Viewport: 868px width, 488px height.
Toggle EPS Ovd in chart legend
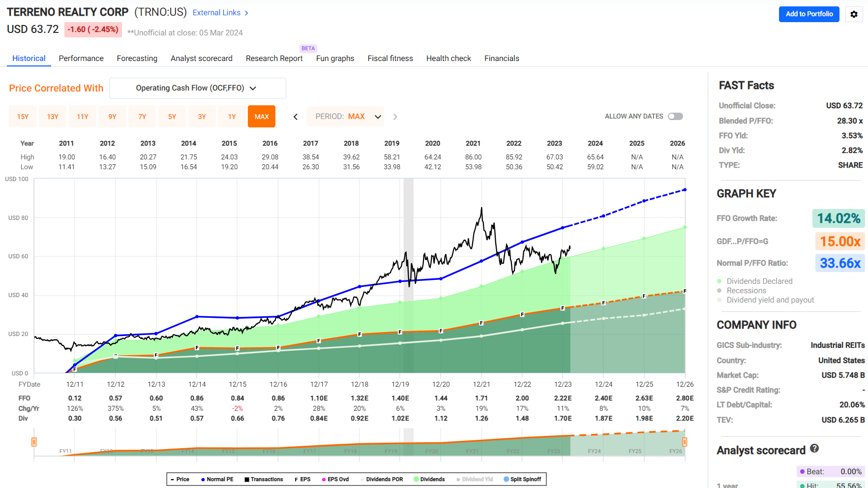point(335,479)
